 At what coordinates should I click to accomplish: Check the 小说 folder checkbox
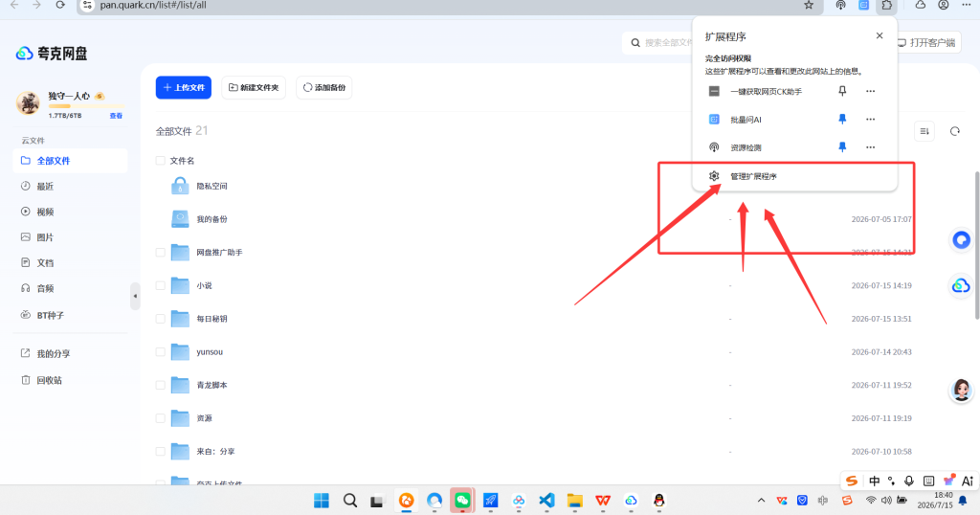161,285
